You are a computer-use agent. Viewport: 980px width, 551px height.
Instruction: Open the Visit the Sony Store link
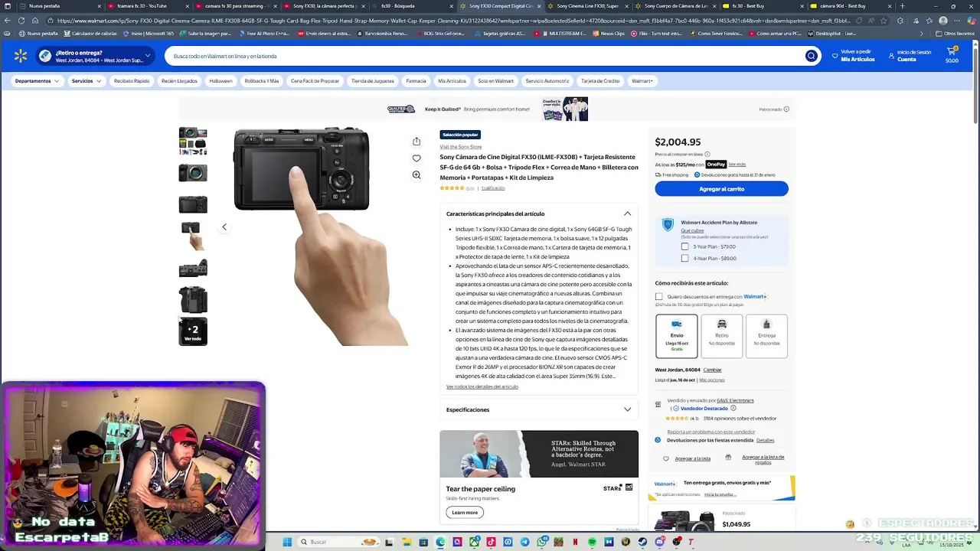(x=461, y=147)
